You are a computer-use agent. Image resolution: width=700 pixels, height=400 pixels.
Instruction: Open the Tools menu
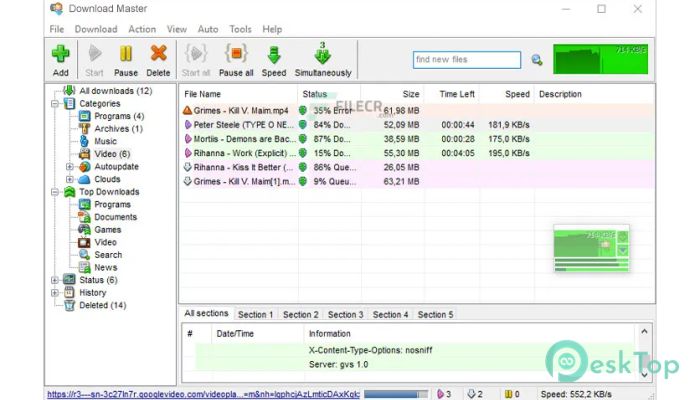pos(240,29)
